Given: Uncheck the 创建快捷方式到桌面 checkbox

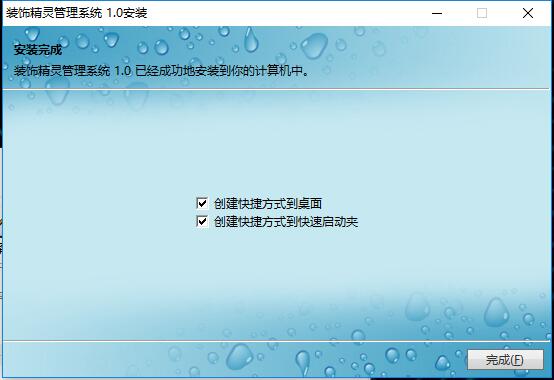Looking at the screenshot, I should click(202, 203).
